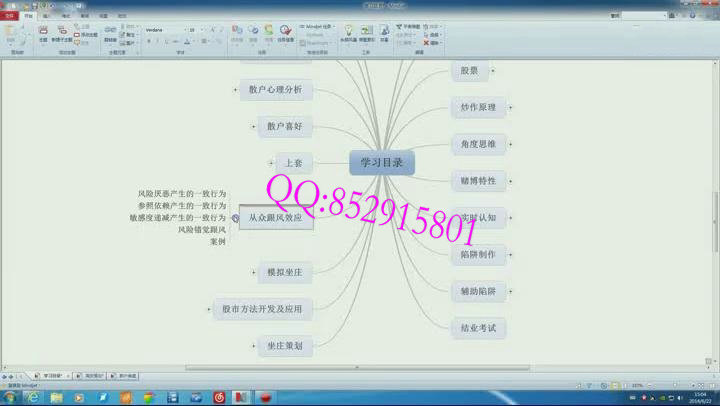The width and height of the screenshot is (720, 406).
Task: Expand the 上套 topic node
Action: pyautogui.click(x=270, y=162)
